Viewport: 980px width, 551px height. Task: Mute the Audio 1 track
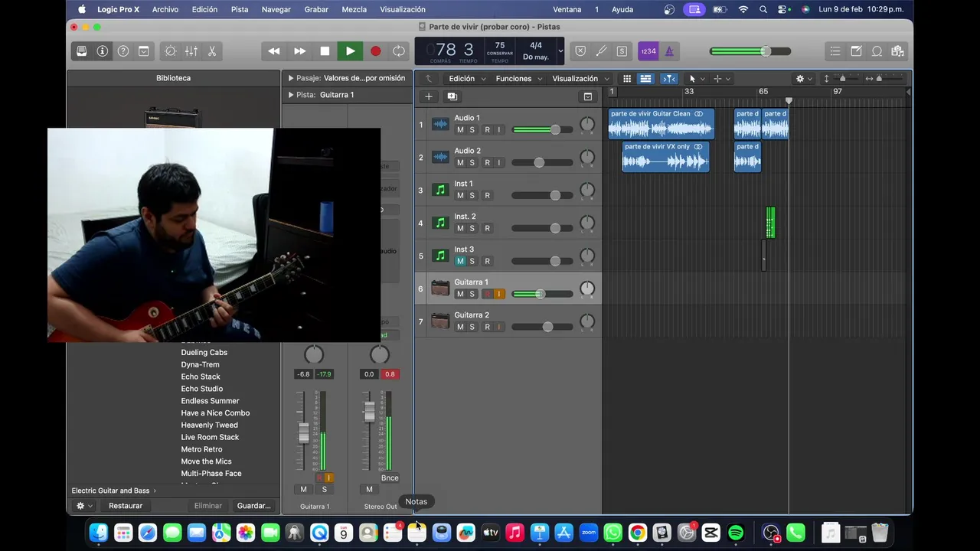(x=460, y=129)
